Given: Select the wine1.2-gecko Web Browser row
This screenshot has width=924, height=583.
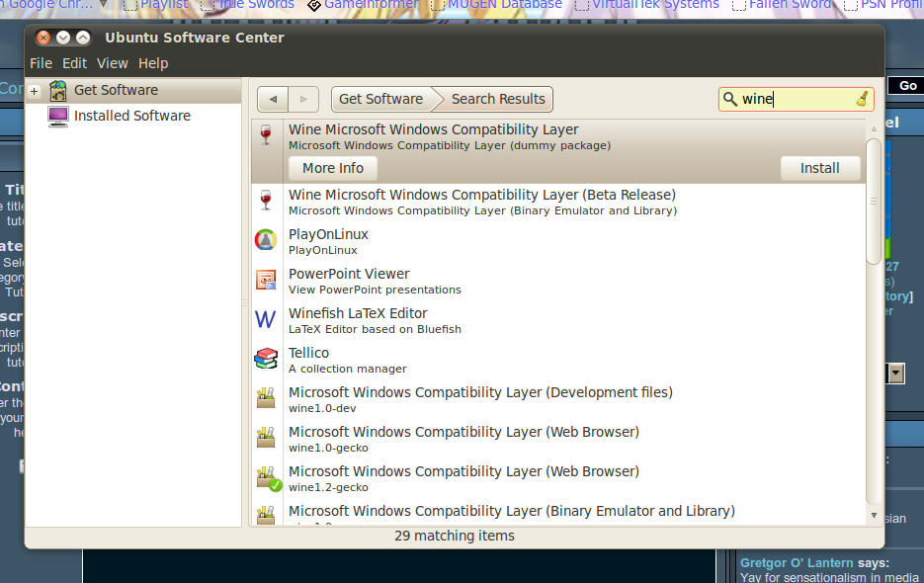Looking at the screenshot, I should pyautogui.click(x=558, y=477).
